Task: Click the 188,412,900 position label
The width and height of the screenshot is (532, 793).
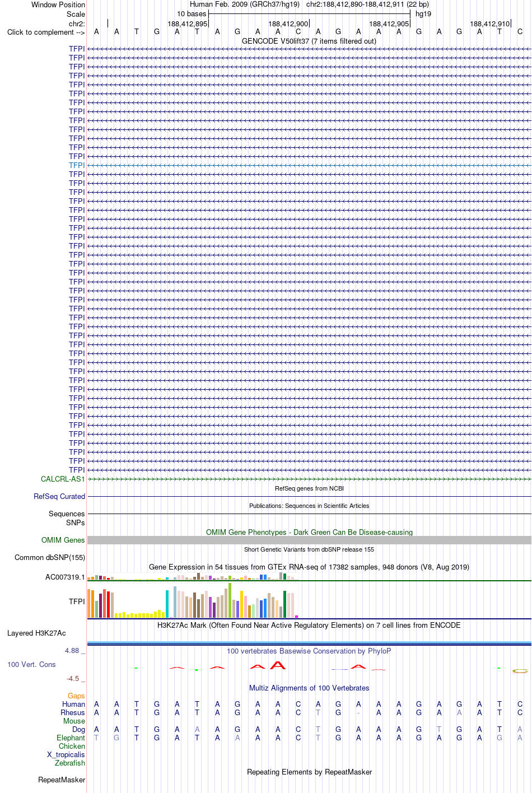Action: click(x=288, y=24)
